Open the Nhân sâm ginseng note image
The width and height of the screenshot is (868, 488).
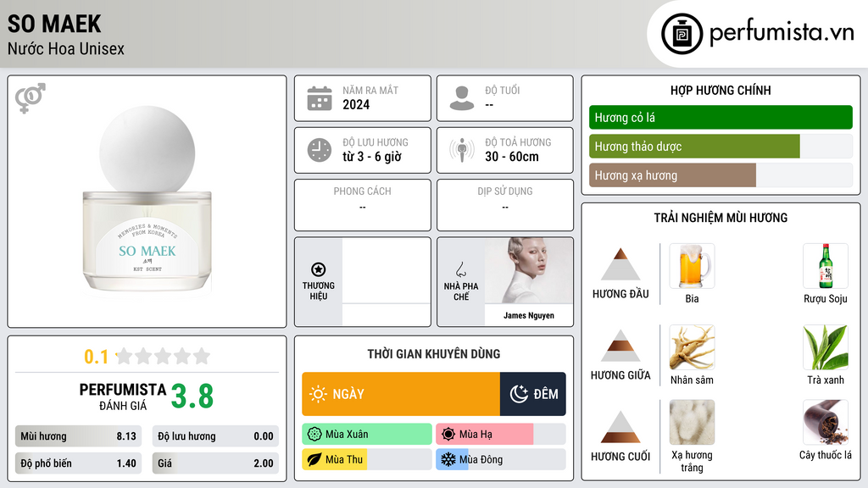pyautogui.click(x=692, y=347)
